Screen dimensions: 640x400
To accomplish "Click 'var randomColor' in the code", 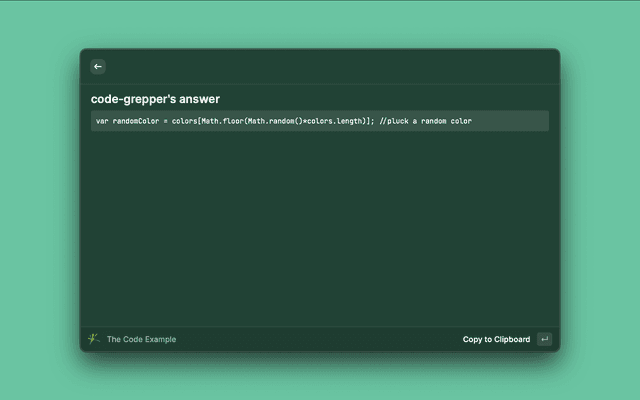I will (127, 121).
